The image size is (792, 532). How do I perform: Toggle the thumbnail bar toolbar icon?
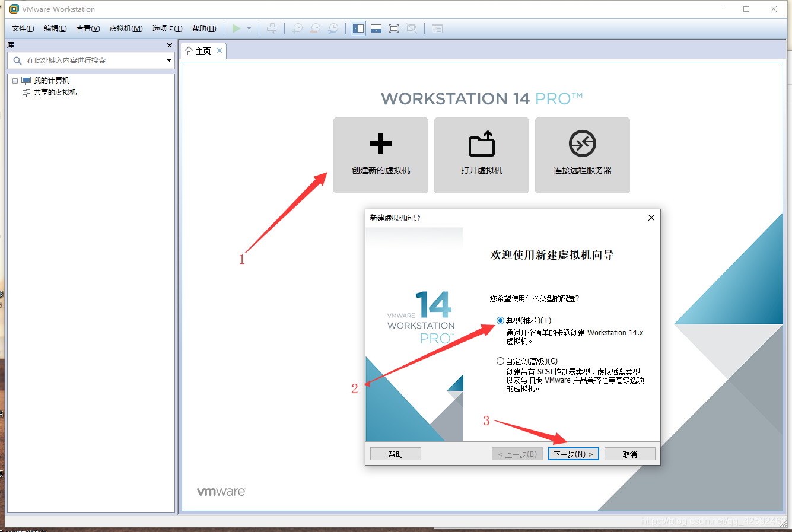(376, 28)
